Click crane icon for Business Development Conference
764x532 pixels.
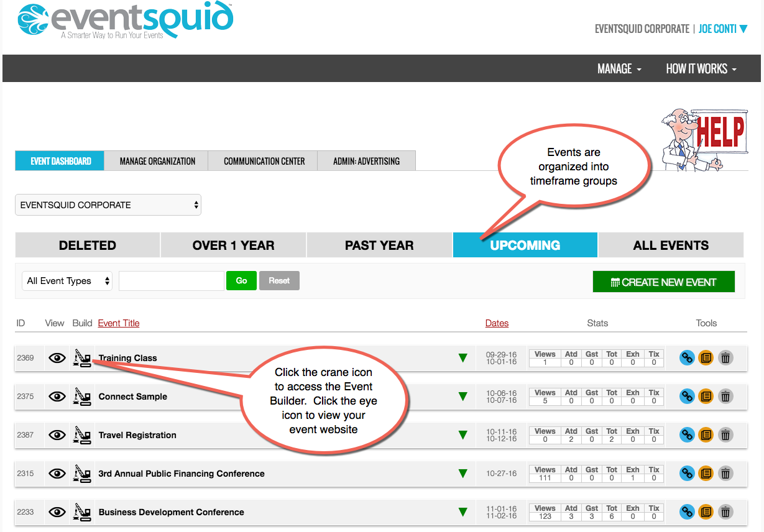coord(82,512)
